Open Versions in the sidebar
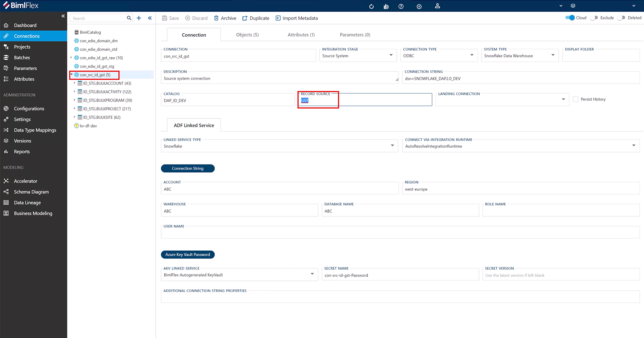Image resolution: width=644 pixels, height=338 pixels. tap(33, 141)
